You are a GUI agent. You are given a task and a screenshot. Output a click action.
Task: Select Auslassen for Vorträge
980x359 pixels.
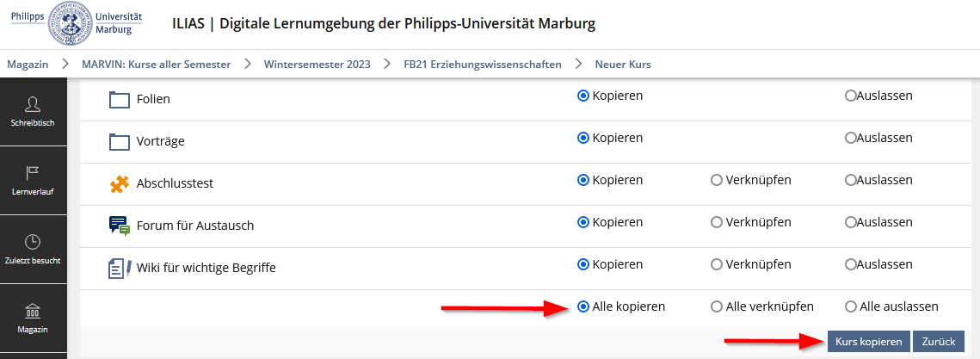[851, 138]
